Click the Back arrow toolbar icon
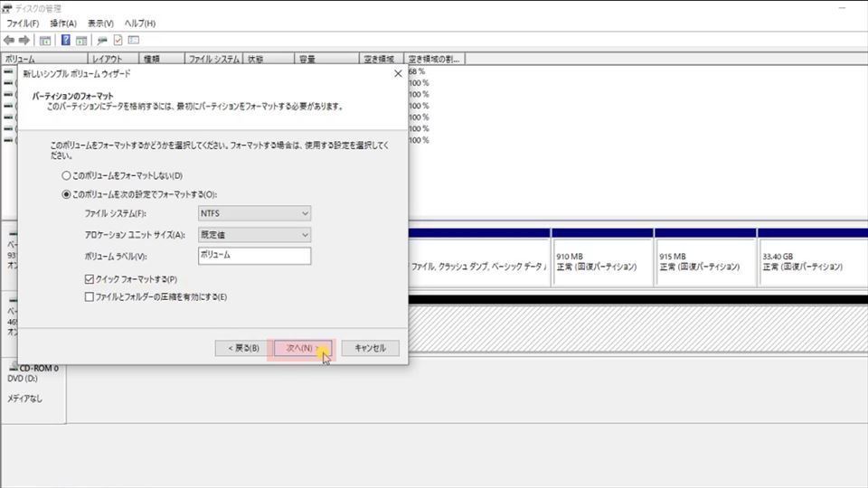868x488 pixels. tap(9, 41)
